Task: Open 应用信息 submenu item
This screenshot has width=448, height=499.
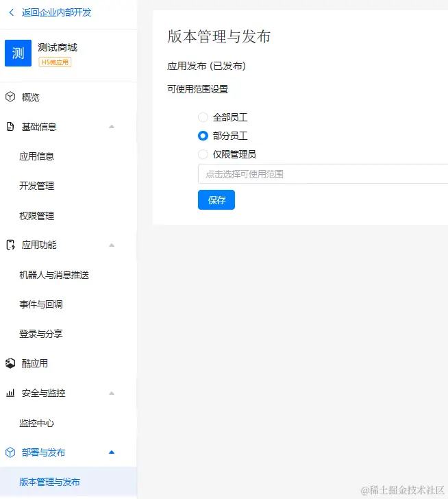Action: click(x=36, y=156)
